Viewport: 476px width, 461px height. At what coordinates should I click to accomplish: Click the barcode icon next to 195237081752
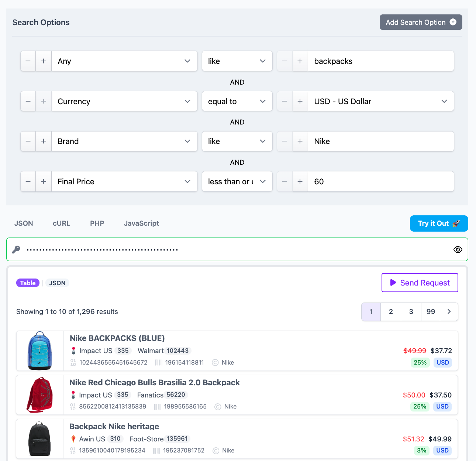pos(156,450)
